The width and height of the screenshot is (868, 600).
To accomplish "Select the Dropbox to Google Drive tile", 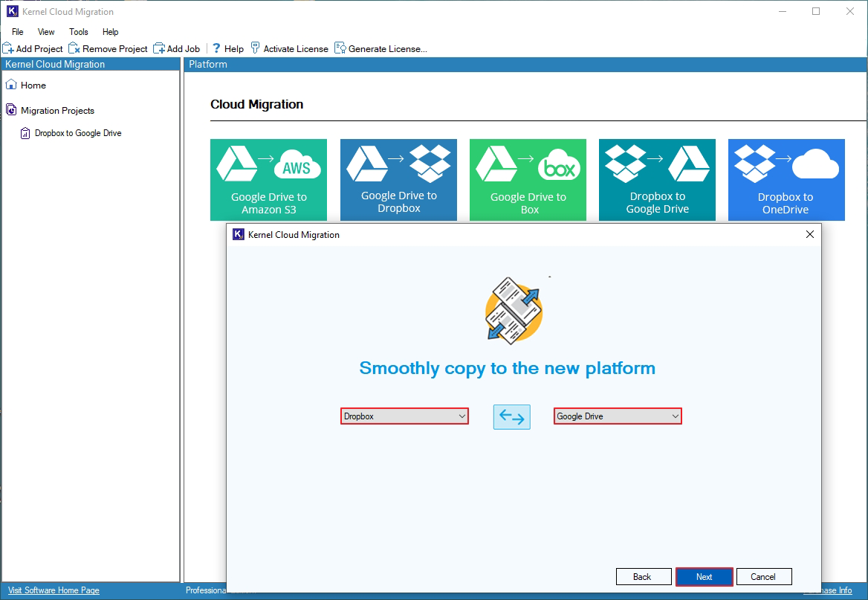I will click(657, 179).
